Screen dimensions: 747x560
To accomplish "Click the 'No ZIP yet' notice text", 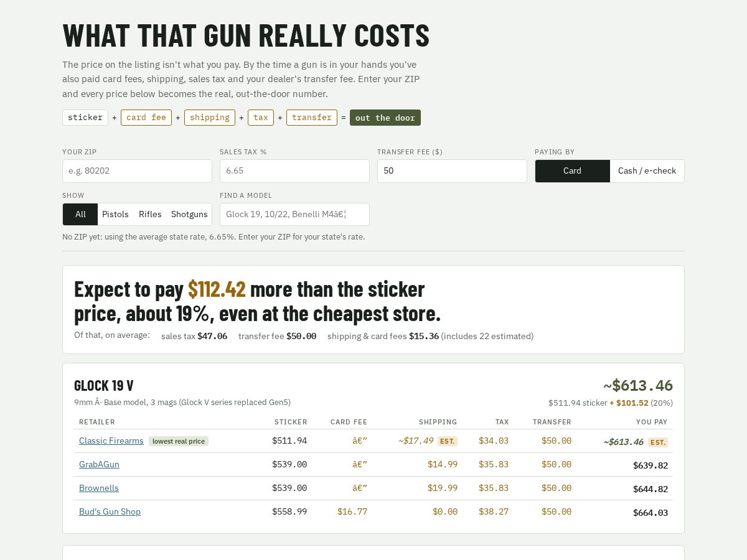I will (x=214, y=237).
